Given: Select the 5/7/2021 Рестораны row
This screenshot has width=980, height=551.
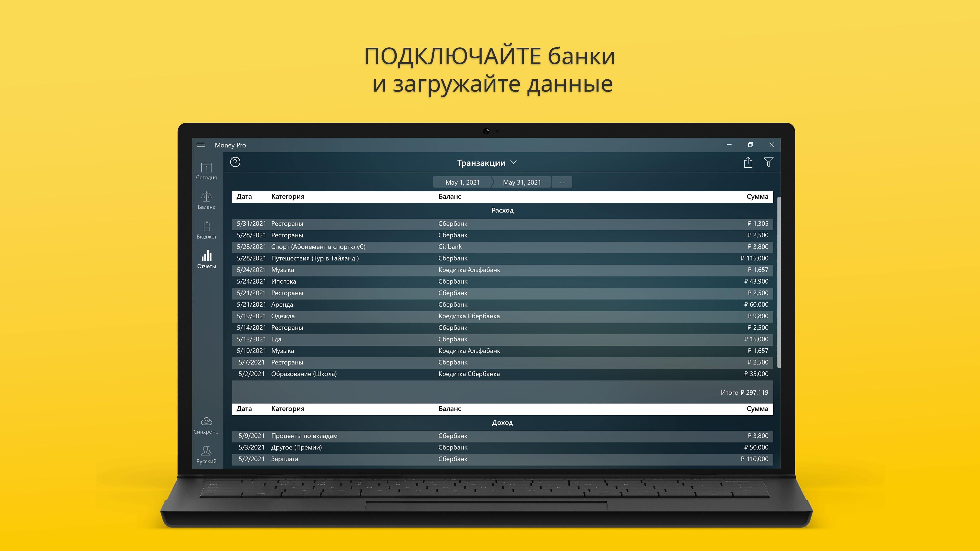Looking at the screenshot, I should (x=502, y=362).
